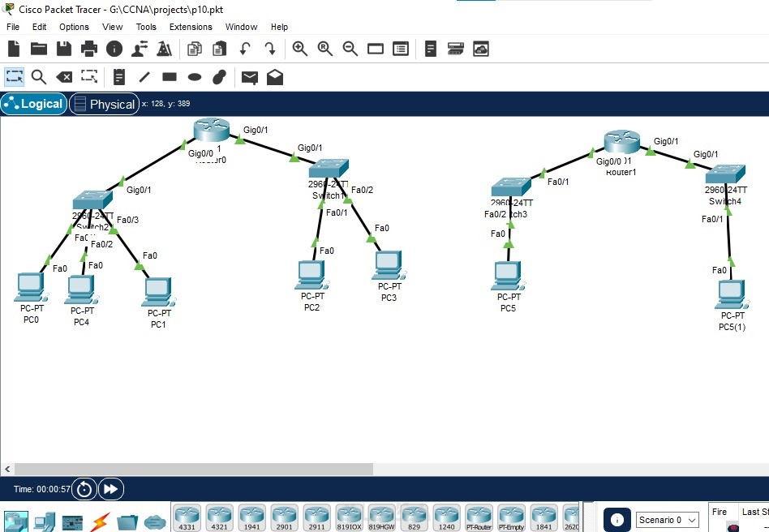Choose the Inspect magnifier tool

(39, 77)
